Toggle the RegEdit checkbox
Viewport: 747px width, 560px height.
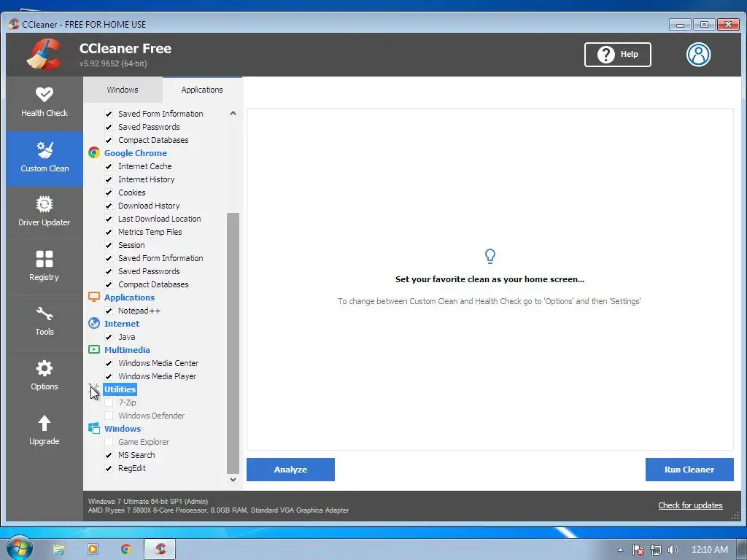pyautogui.click(x=109, y=468)
